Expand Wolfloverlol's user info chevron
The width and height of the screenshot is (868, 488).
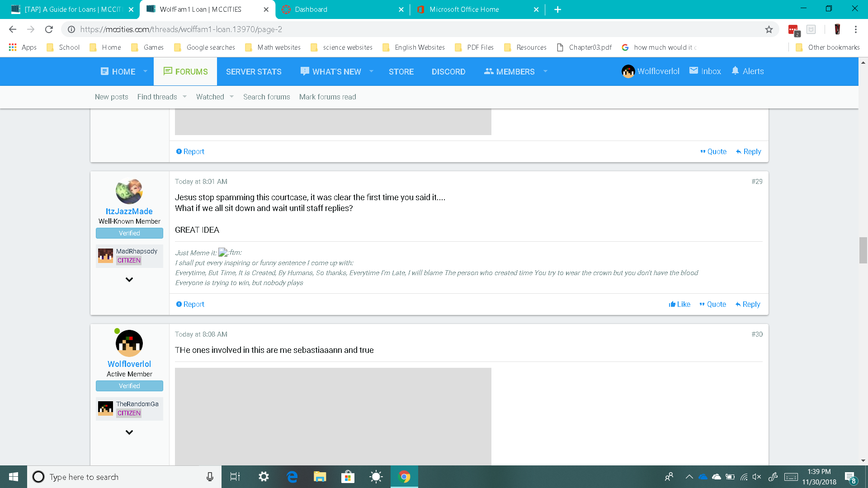[x=129, y=432]
